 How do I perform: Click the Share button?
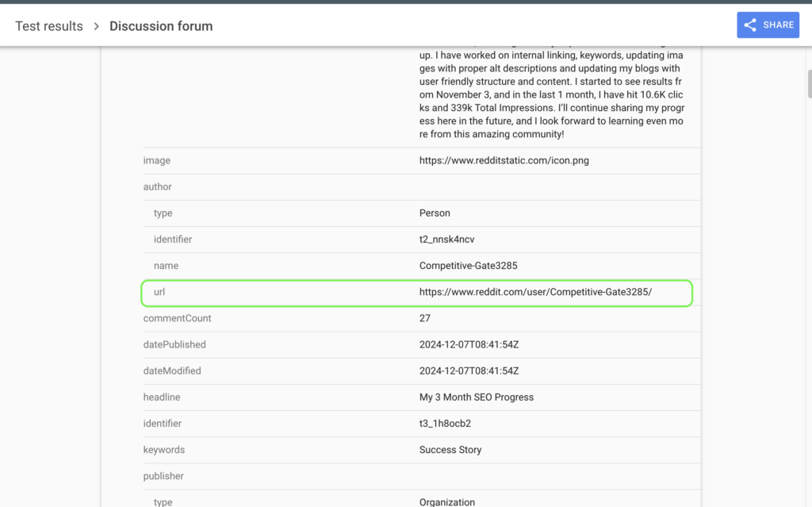pos(768,25)
